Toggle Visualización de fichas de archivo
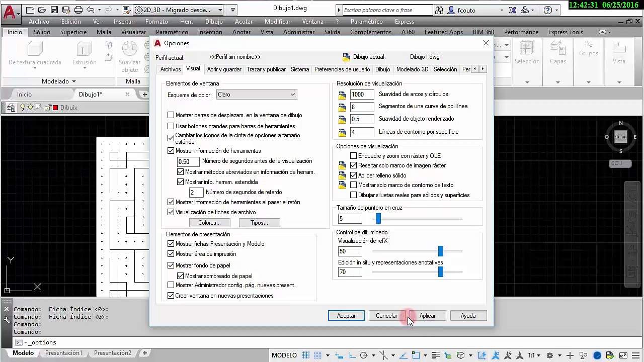Screen dimensions: 644x362 click(171, 212)
